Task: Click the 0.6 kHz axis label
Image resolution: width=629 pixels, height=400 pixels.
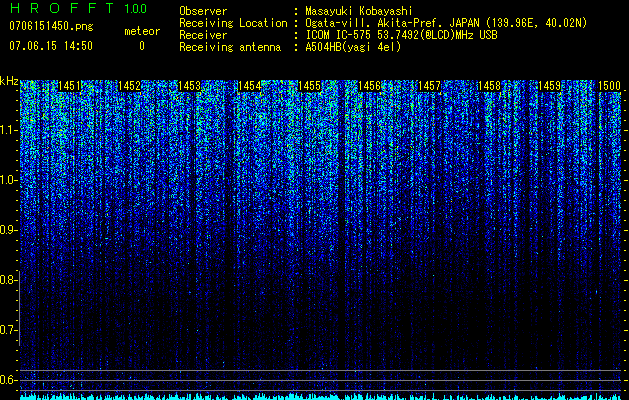Action: 8,380
